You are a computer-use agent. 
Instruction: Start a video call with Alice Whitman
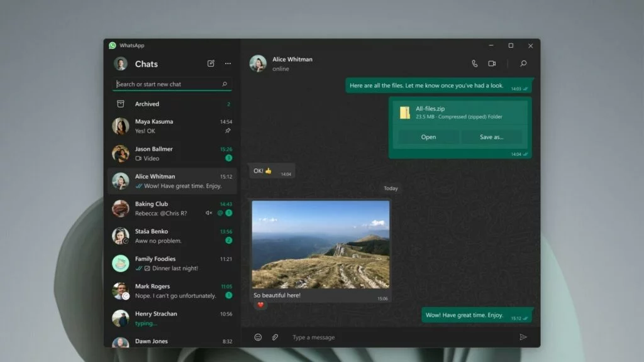[x=492, y=63]
